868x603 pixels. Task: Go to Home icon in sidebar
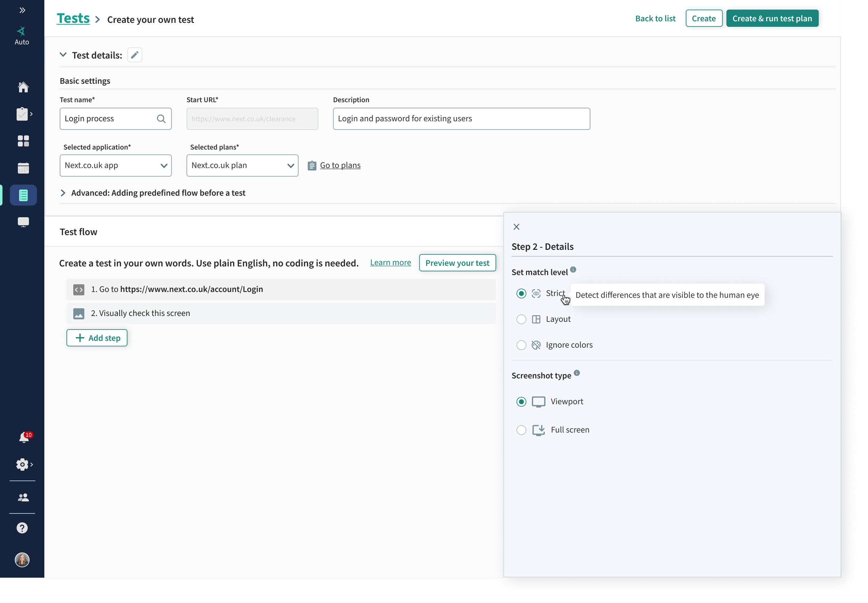coord(23,87)
